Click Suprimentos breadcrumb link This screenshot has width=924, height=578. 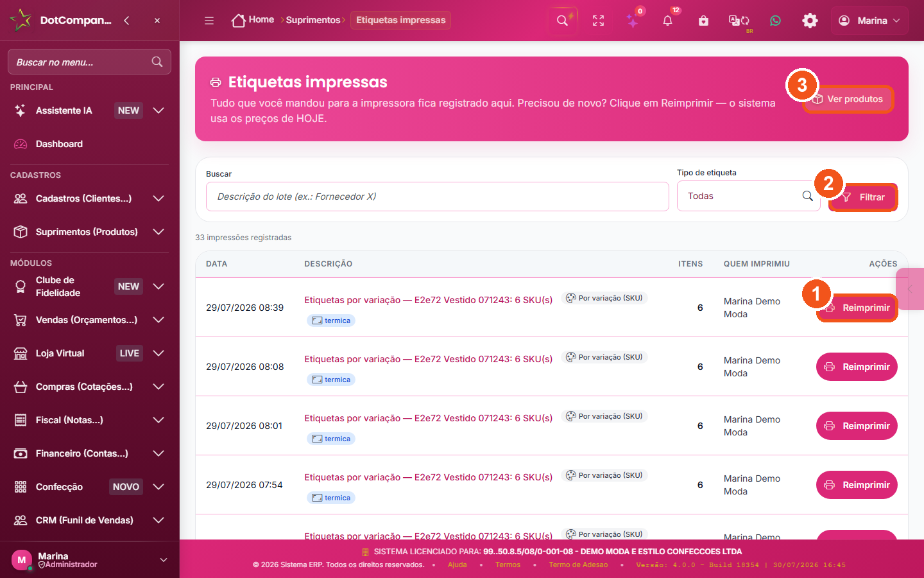pos(313,20)
